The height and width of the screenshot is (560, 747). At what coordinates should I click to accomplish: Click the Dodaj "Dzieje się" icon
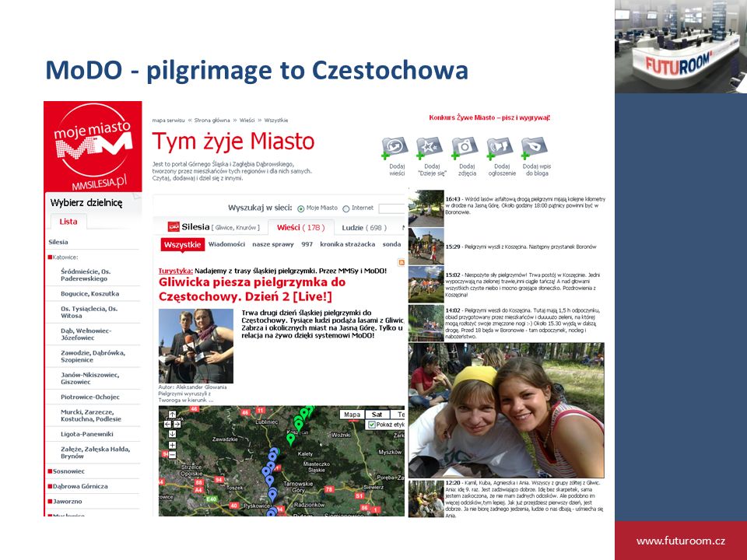(x=430, y=148)
